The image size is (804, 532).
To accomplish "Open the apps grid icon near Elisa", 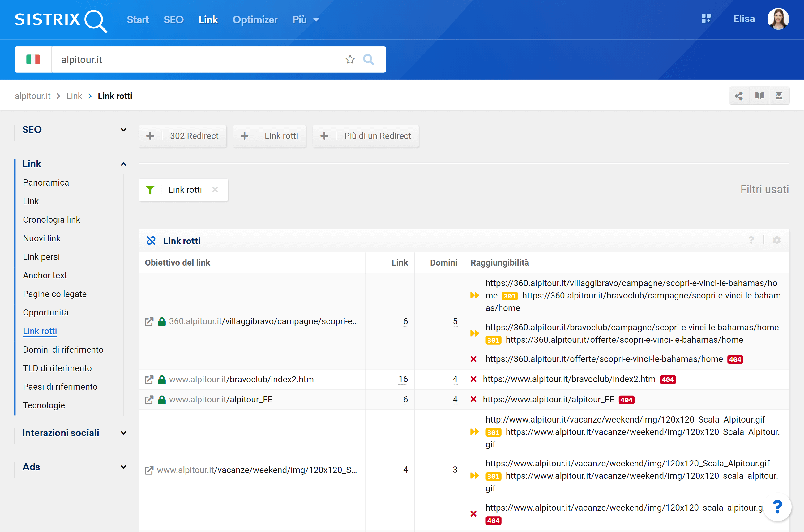I will (706, 19).
